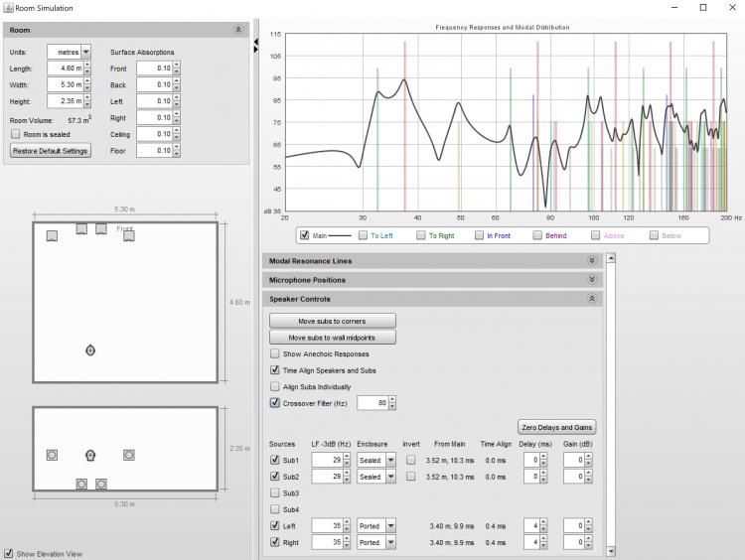745x560 pixels.
Task: Click the left subwoofer in plan view
Action: pyautogui.click(x=81, y=229)
